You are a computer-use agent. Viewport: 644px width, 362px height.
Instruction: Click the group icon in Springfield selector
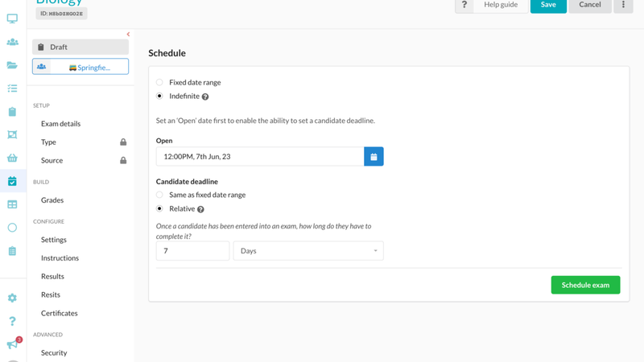click(42, 67)
